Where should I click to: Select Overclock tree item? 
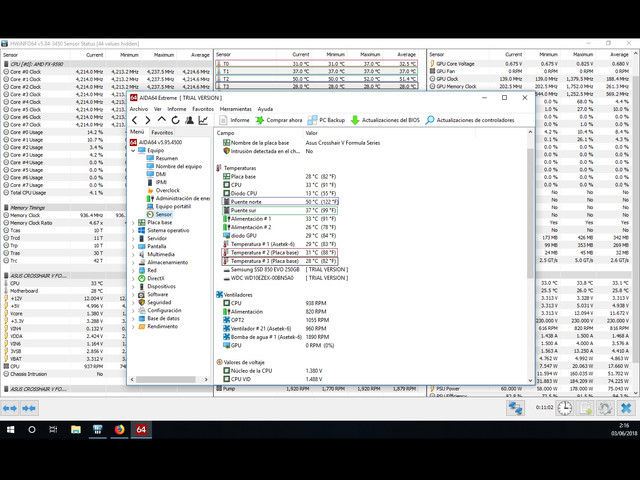point(167,190)
